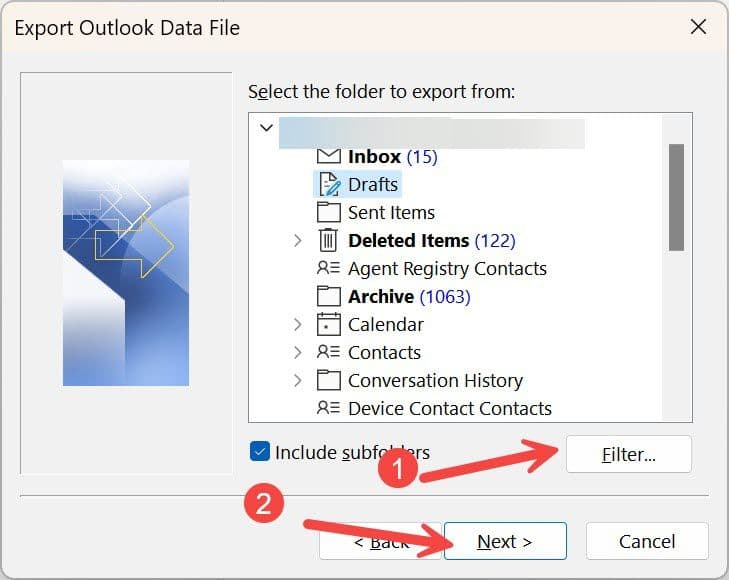Image resolution: width=729 pixels, height=580 pixels.
Task: Toggle the Include subfolders checkbox
Action: 259,451
